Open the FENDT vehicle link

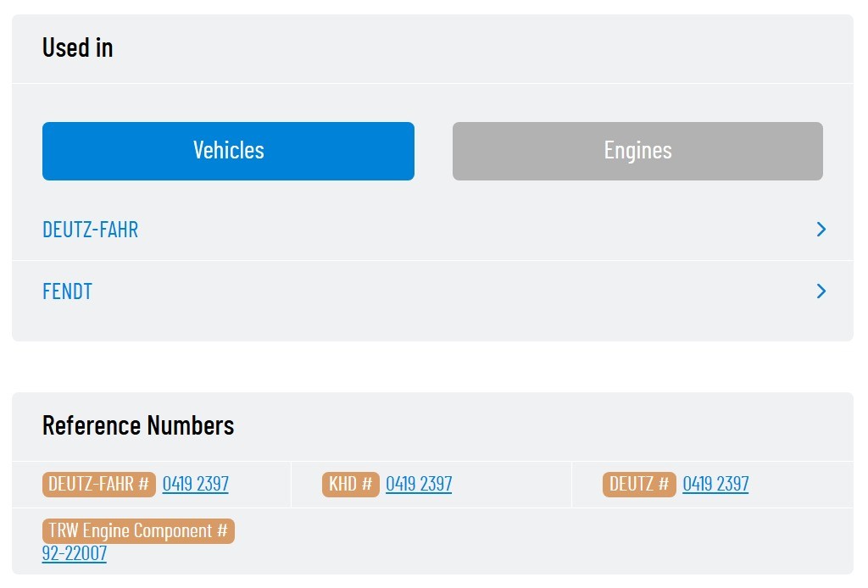point(68,291)
